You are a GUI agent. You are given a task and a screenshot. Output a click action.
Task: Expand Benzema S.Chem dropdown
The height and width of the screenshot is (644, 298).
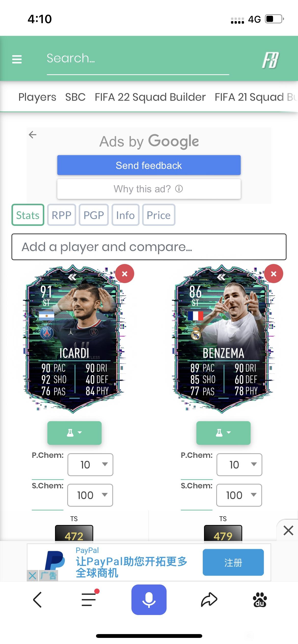click(239, 495)
